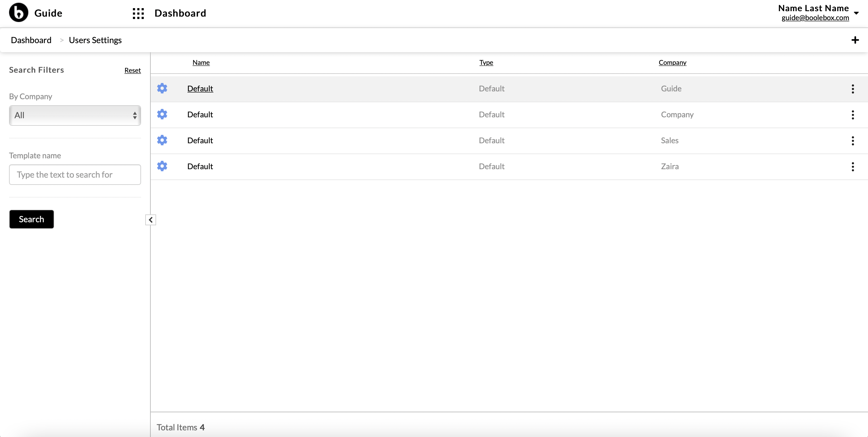The height and width of the screenshot is (437, 868).
Task: Select the Guide company cell
Action: (x=671, y=88)
